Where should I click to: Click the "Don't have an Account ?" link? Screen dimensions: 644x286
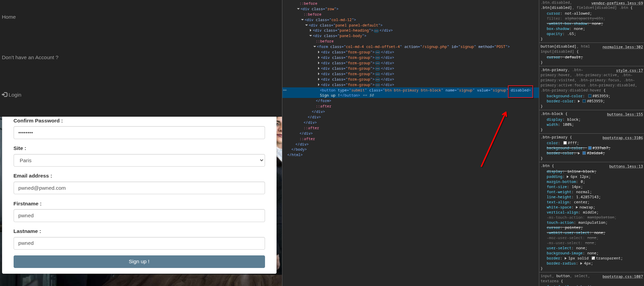pyautogui.click(x=30, y=57)
